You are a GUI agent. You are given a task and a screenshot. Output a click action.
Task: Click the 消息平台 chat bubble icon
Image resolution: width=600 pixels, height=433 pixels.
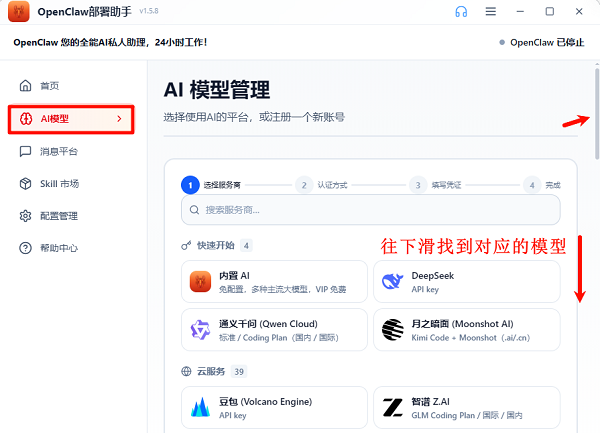click(25, 151)
